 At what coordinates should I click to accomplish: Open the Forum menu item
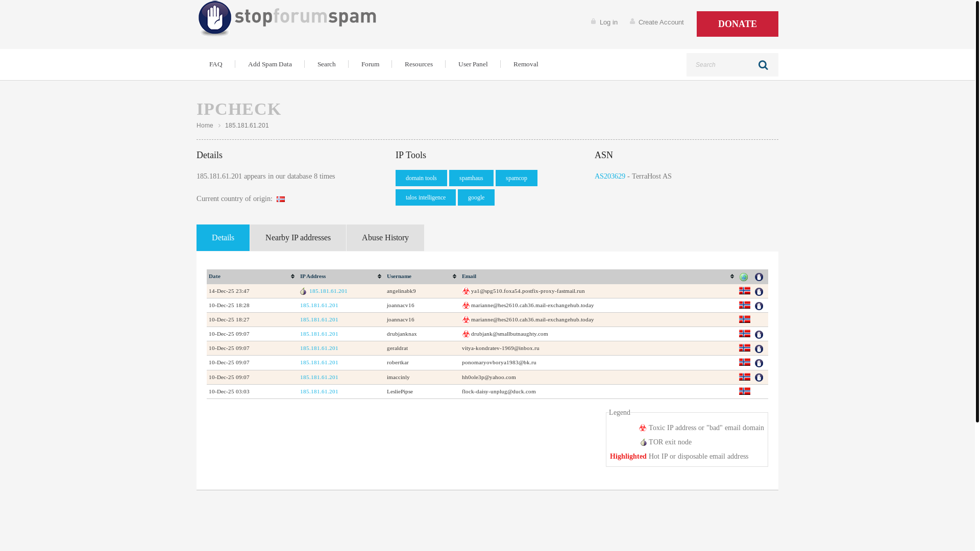click(371, 64)
